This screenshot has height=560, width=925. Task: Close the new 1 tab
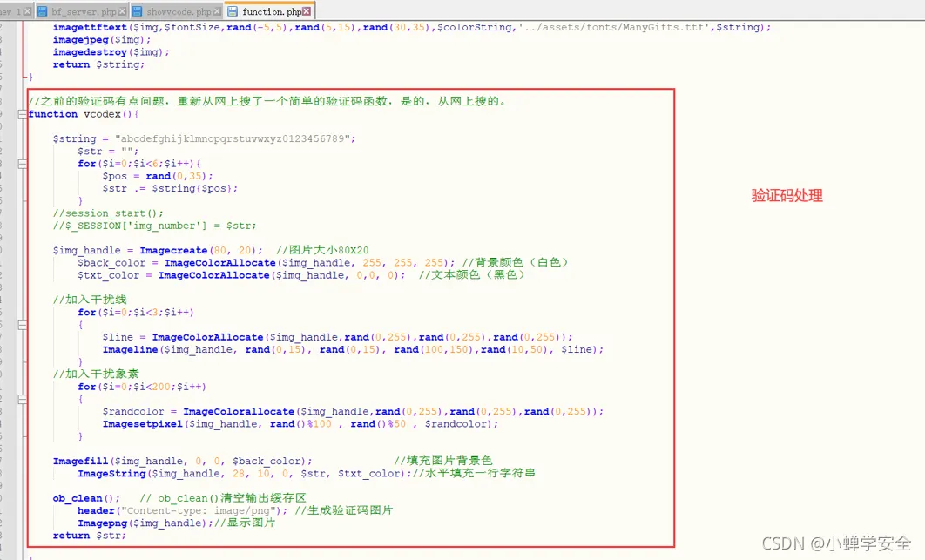(x=27, y=11)
